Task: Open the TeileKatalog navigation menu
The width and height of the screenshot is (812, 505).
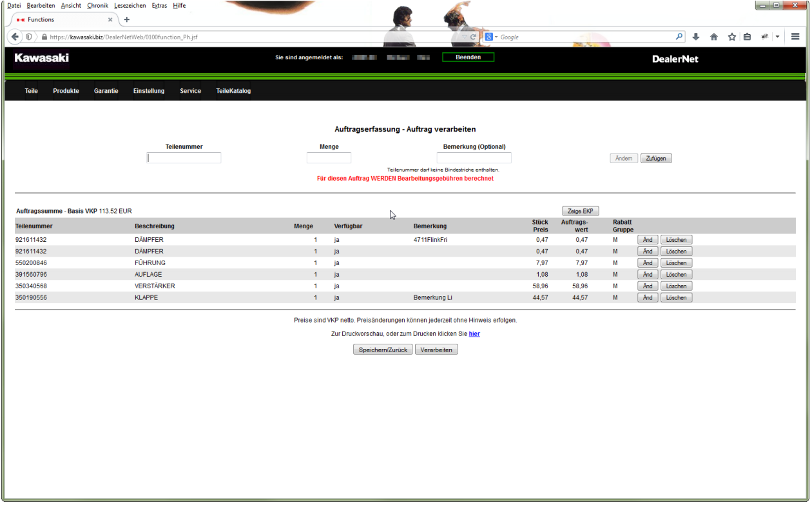Action: tap(233, 91)
